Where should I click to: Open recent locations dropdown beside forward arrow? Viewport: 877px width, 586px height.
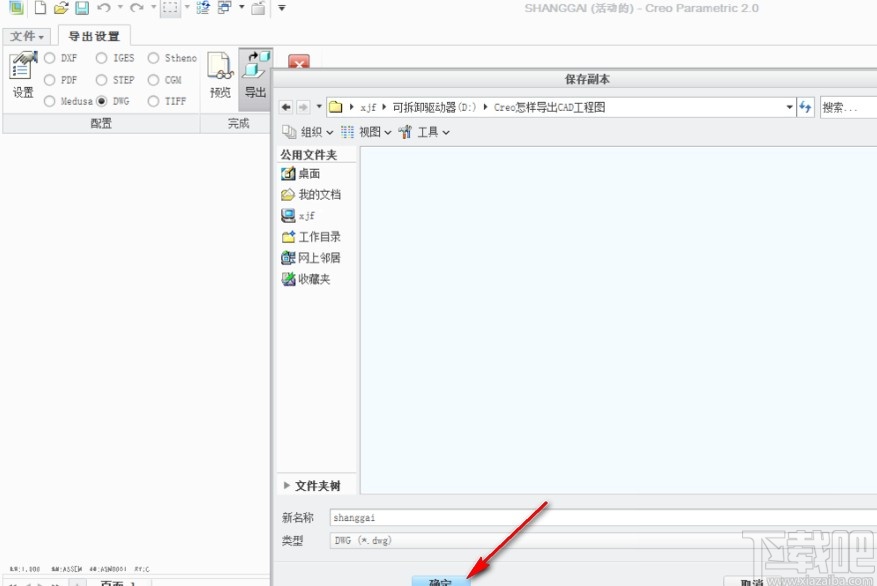[319, 106]
